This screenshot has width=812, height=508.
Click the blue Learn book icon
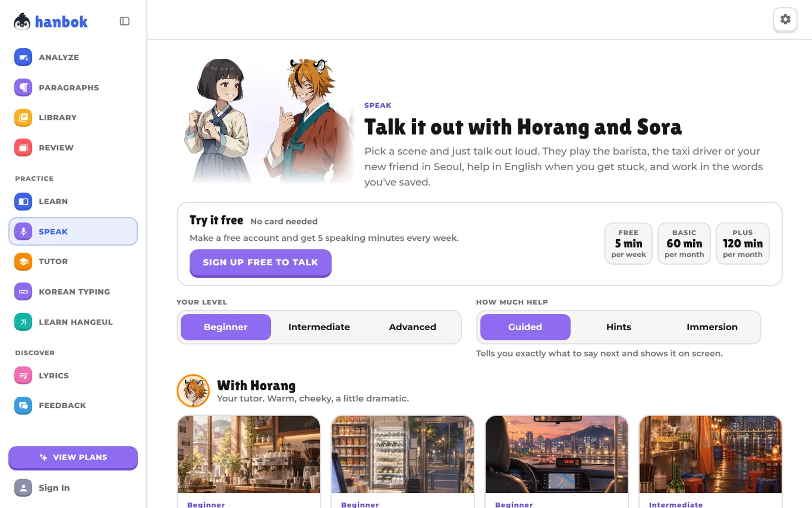click(23, 201)
